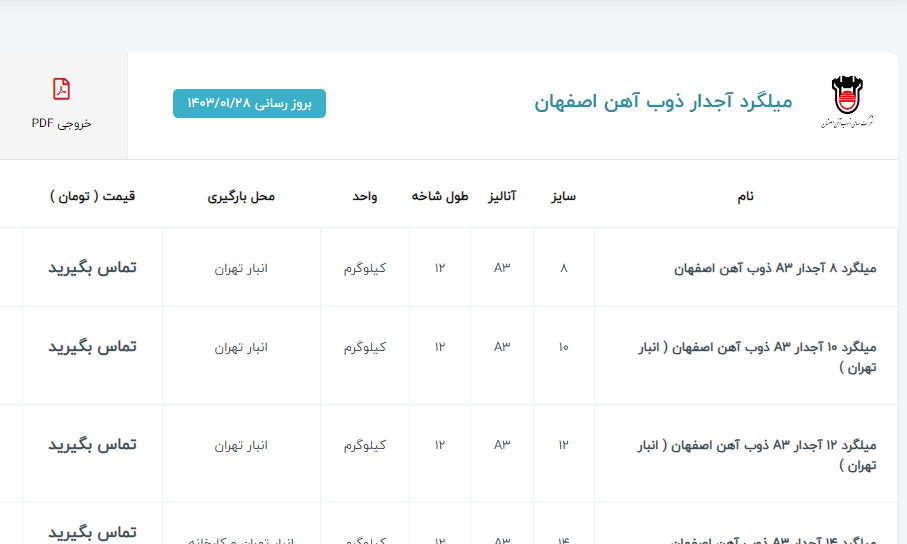Select the قیمت ( تومان ) column header
The image size is (907, 544).
point(92,196)
